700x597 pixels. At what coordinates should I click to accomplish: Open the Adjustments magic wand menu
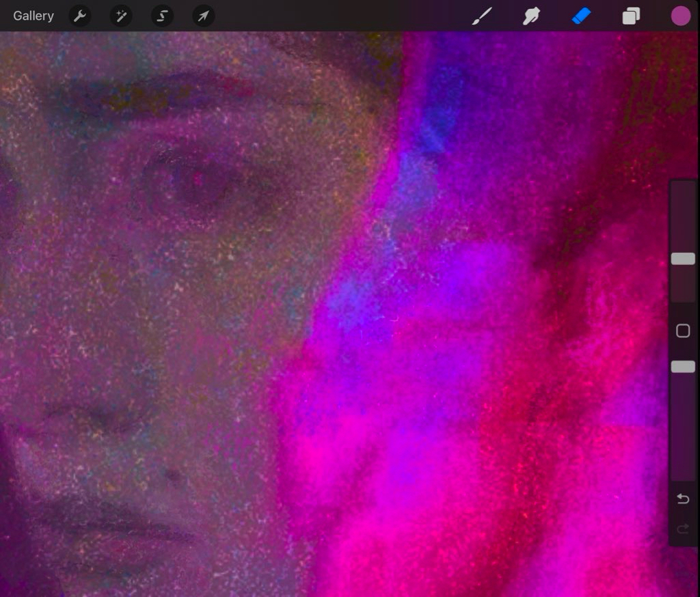(121, 16)
